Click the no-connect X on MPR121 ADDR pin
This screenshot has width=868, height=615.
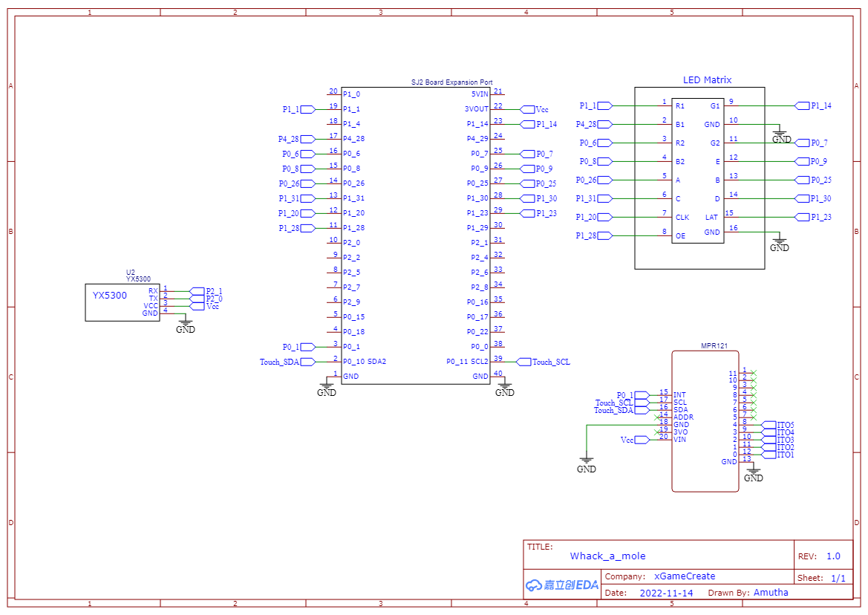pos(657,417)
